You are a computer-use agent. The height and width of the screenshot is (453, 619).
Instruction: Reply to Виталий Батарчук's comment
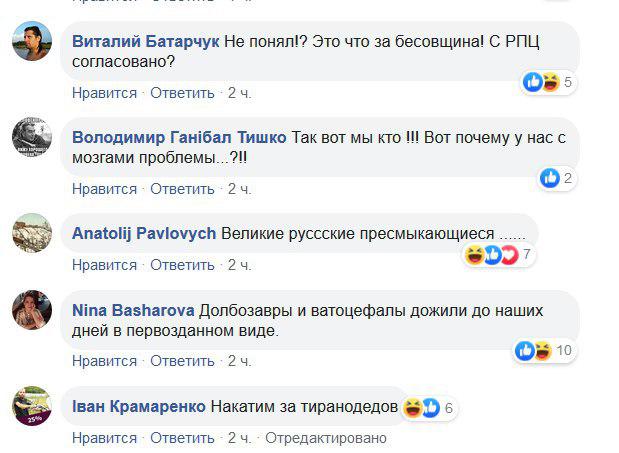pos(183,93)
